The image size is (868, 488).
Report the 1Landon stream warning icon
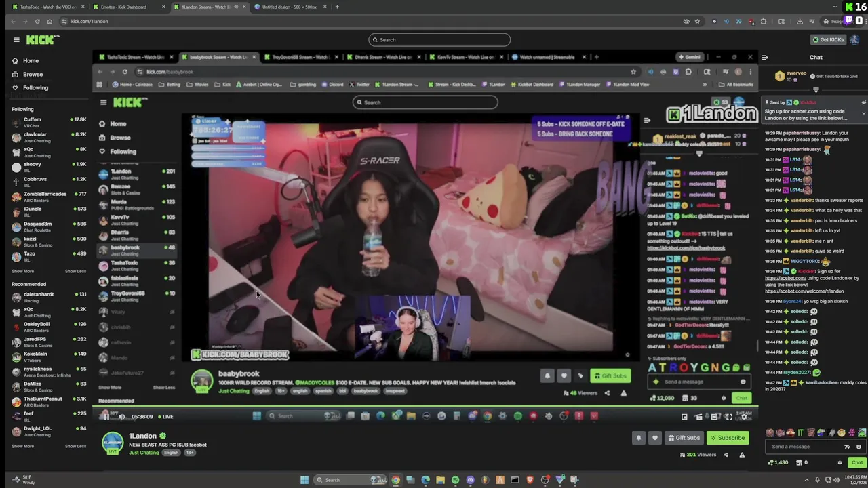point(742,455)
